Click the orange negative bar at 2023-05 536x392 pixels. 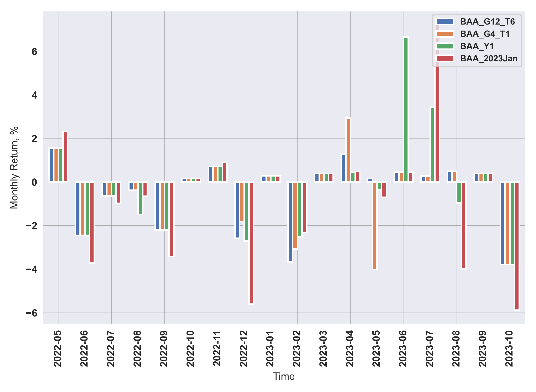coord(375,225)
